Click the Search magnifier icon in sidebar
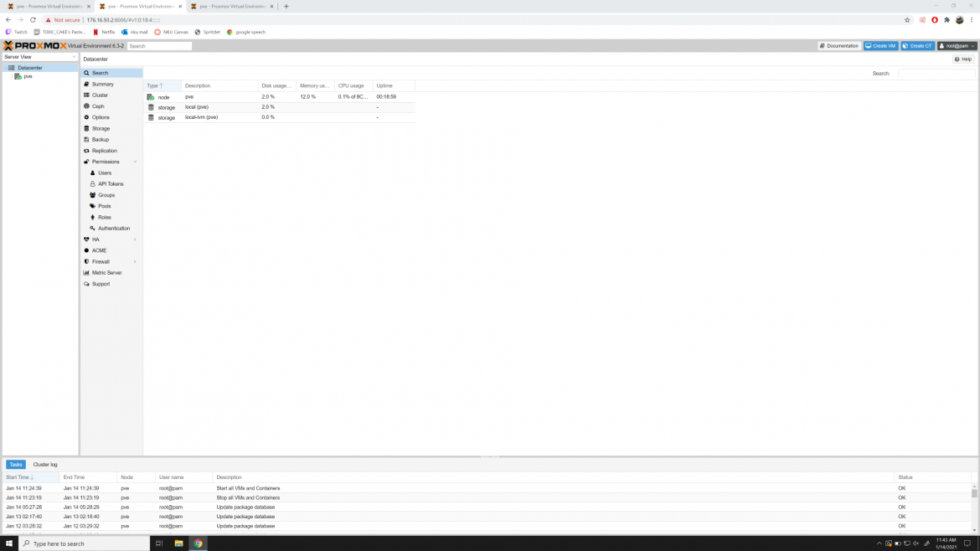 (86, 73)
